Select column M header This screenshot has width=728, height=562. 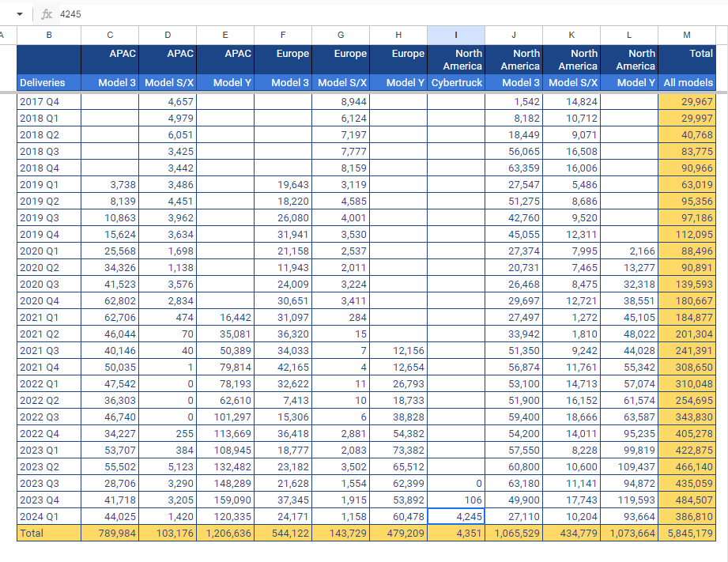coord(687,35)
